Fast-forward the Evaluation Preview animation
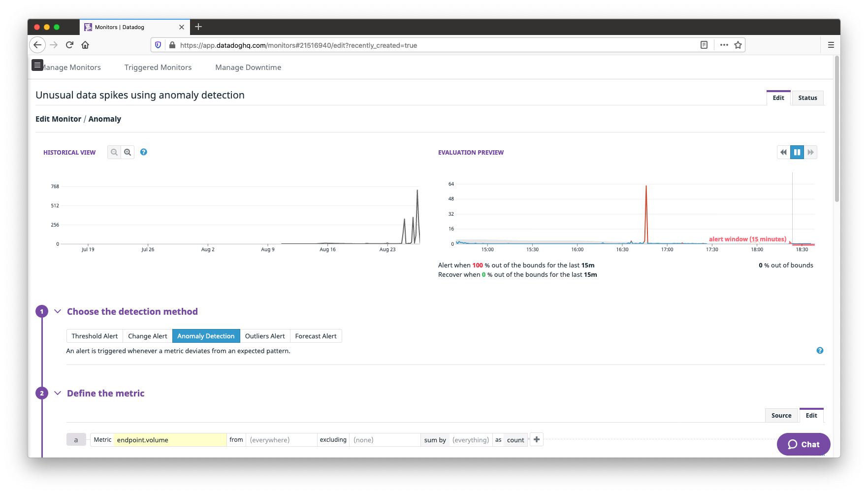Image resolution: width=868 pixels, height=494 pixels. tap(811, 152)
